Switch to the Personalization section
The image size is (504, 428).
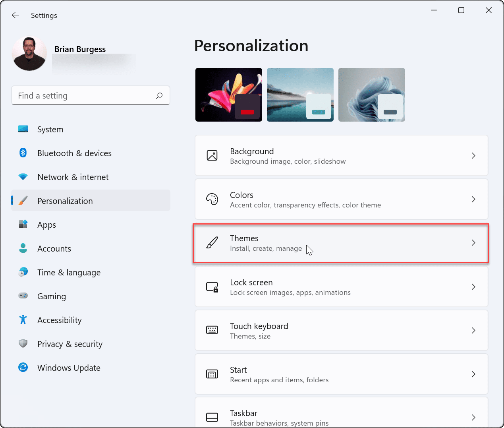65,201
